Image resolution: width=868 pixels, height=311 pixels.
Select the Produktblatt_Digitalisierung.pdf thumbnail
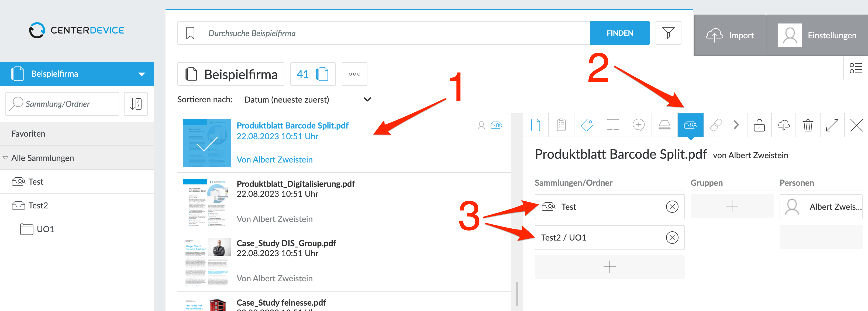207,203
